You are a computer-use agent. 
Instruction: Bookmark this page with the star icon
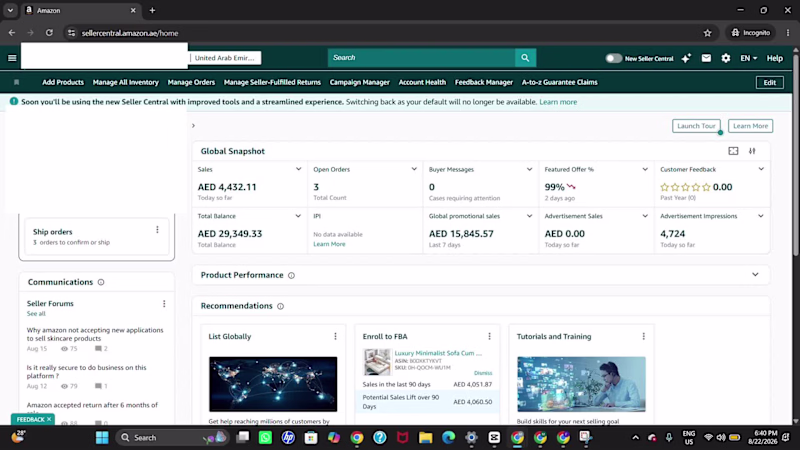[707, 33]
